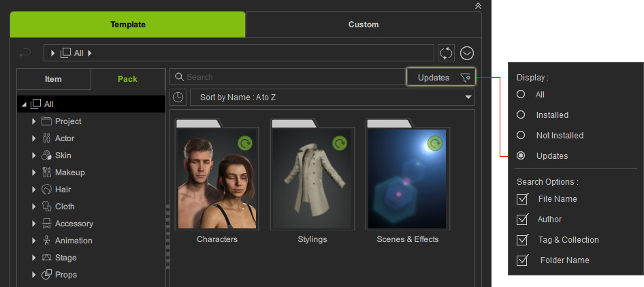Switch to the Item tab
This screenshot has width=644, height=287.
tap(53, 79)
